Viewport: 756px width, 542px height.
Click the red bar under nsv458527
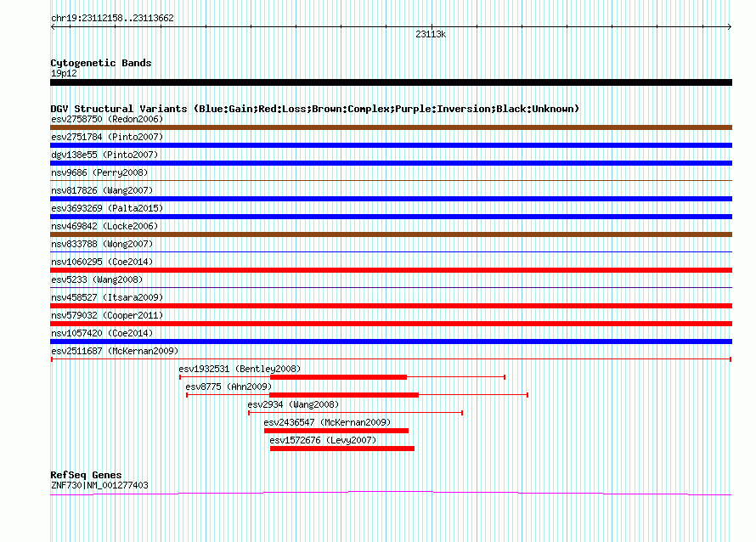coord(391,306)
